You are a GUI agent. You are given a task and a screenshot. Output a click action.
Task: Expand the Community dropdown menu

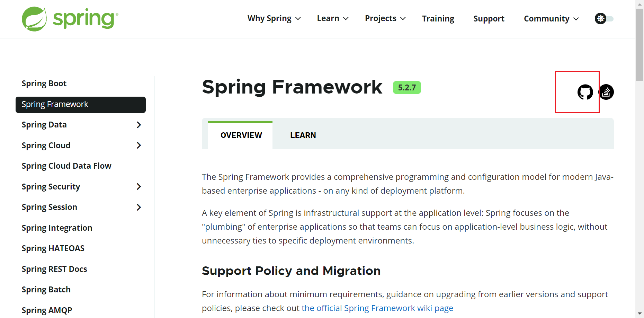click(x=551, y=18)
